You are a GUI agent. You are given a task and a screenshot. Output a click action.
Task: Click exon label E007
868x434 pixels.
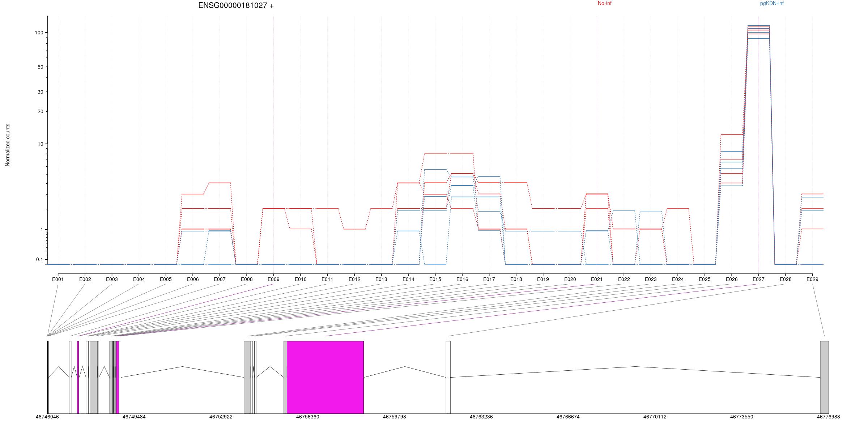click(x=220, y=279)
